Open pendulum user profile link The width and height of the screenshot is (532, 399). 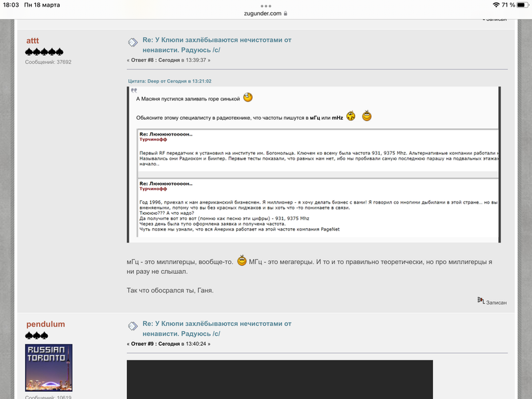point(45,325)
